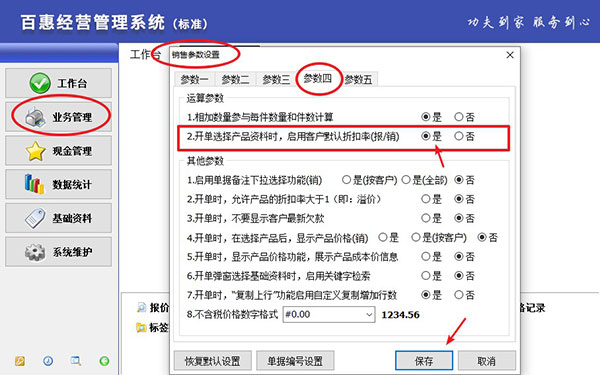The width and height of the screenshot is (600, 375).
Task: Open the 不含税价格数字格式 dropdown arrow
Action: (369, 315)
